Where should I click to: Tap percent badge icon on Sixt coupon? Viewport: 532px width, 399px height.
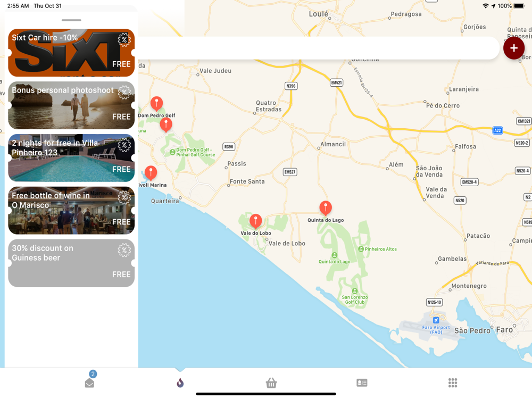coord(124,40)
